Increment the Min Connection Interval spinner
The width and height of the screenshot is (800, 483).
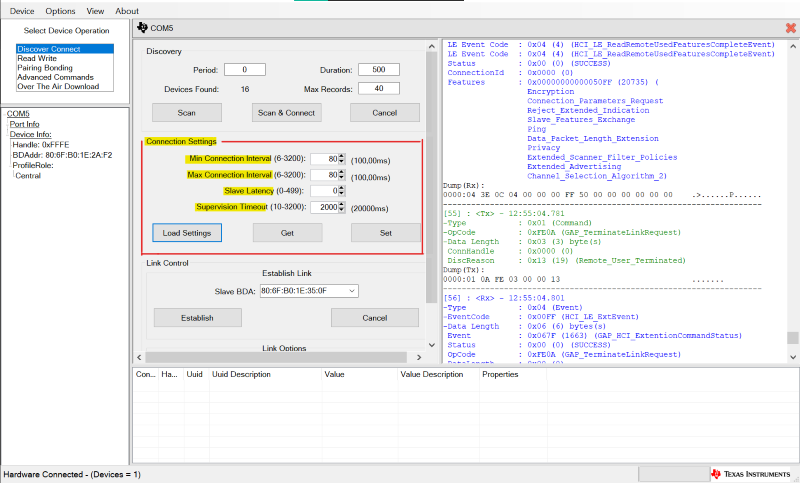point(342,155)
